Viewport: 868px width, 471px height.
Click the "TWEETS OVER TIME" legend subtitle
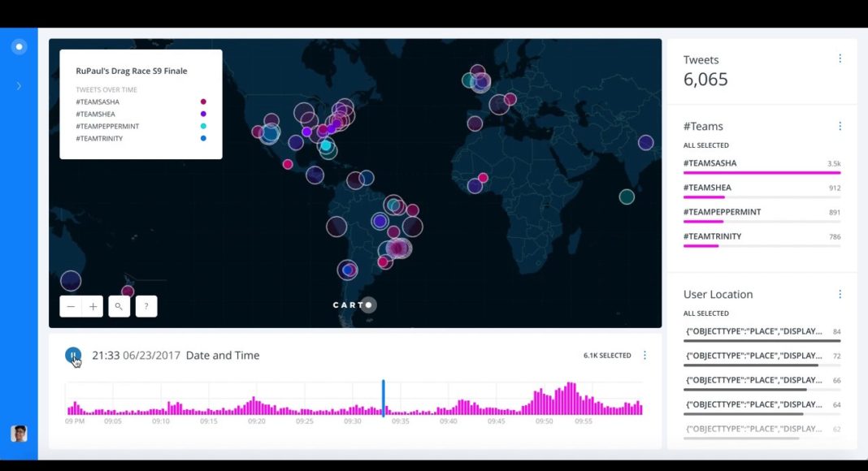pos(106,89)
